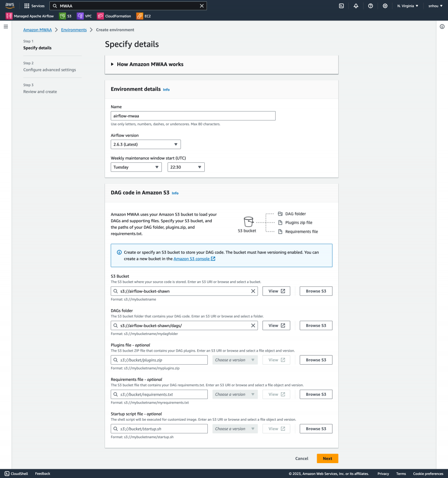This screenshot has width=448, height=478.
Task: Open the Amazon S3 console link
Action: pos(194,259)
